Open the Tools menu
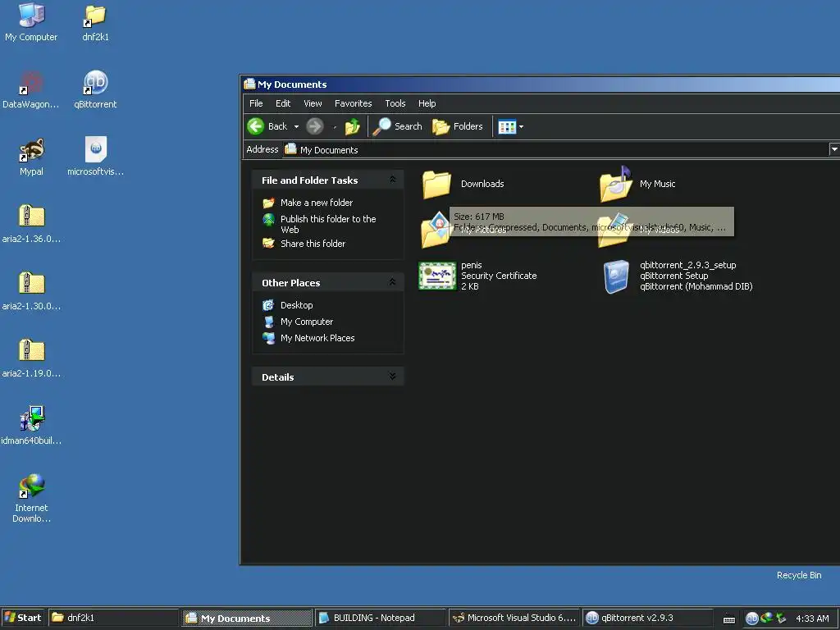 point(395,103)
